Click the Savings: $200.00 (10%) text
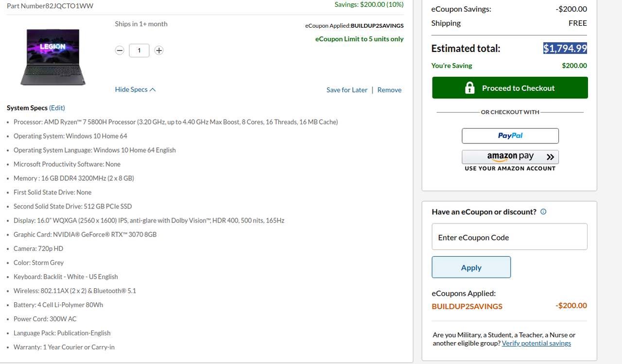Viewport: 622px width, 364px height. click(x=369, y=4)
